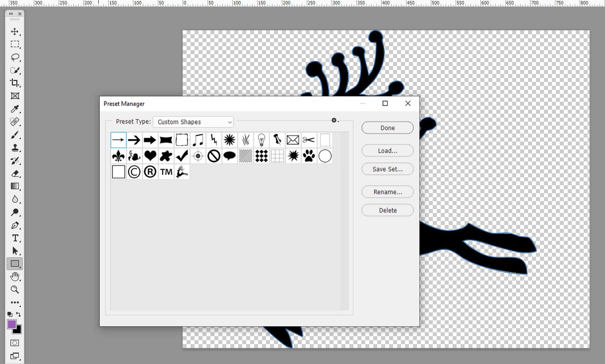Select the scissors shape preset
The height and width of the screenshot is (364, 605).
[x=309, y=140]
